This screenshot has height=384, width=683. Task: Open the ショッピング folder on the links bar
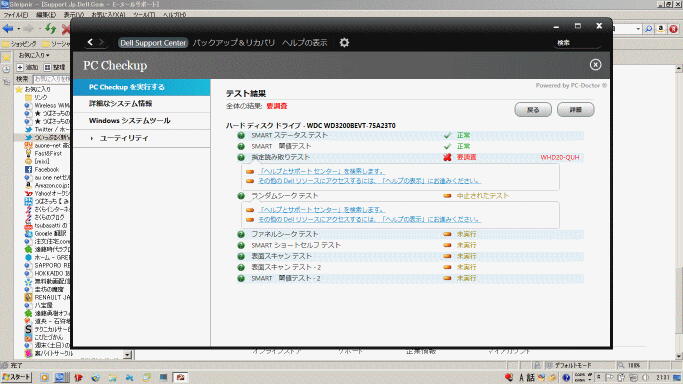(19, 44)
